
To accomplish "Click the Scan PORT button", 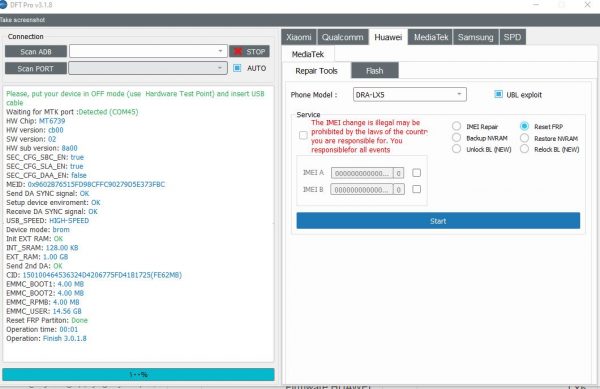I will pos(36,68).
